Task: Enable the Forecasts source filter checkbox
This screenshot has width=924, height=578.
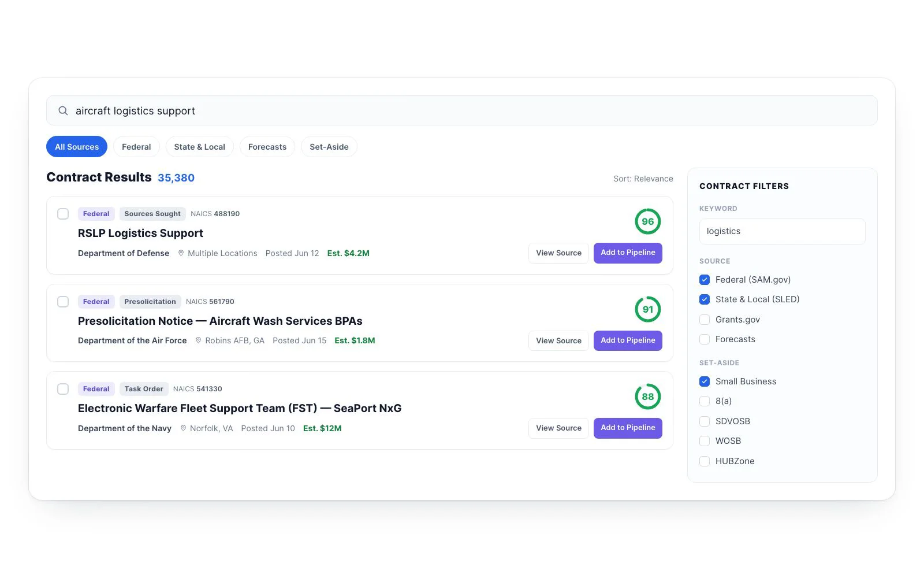Action: [705, 339]
